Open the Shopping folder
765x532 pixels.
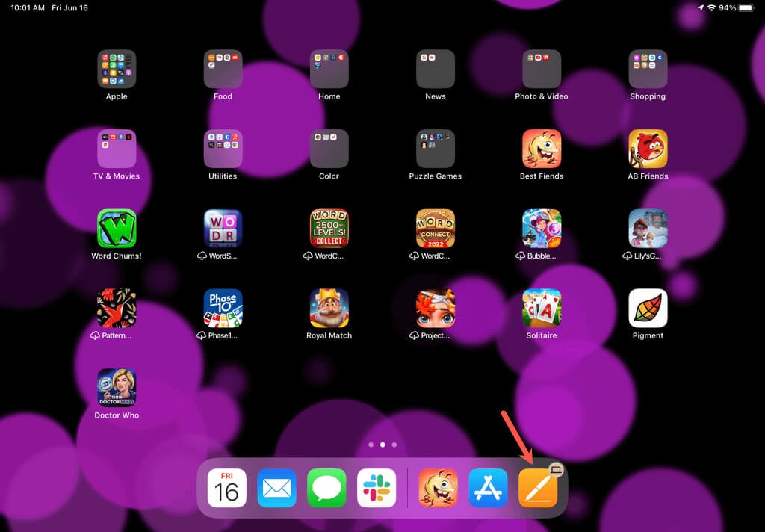[x=648, y=69]
